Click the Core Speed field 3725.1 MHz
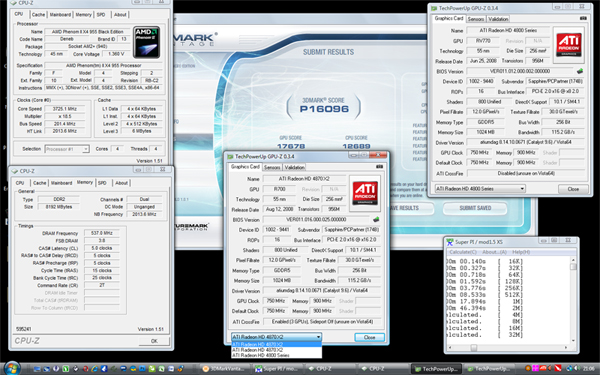 coord(65,109)
